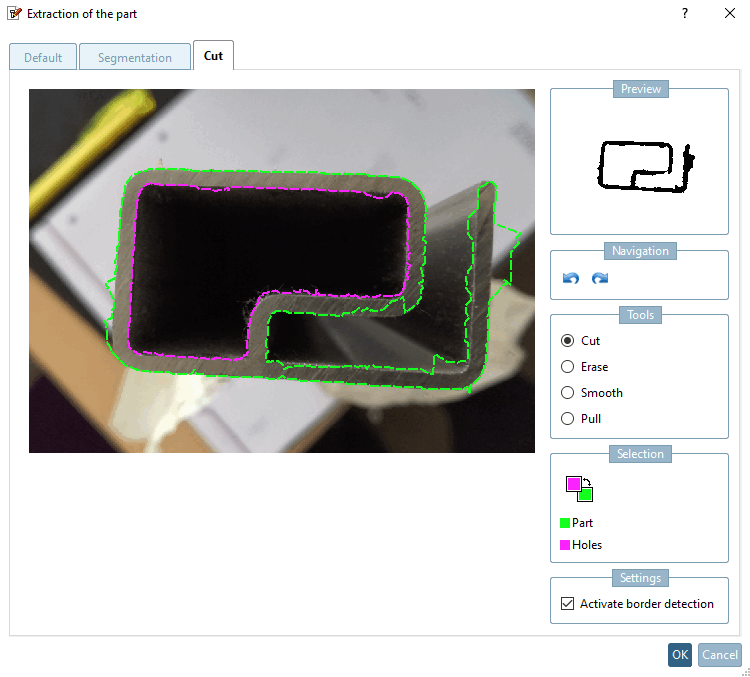Disable Activate border detection checkbox

point(567,603)
